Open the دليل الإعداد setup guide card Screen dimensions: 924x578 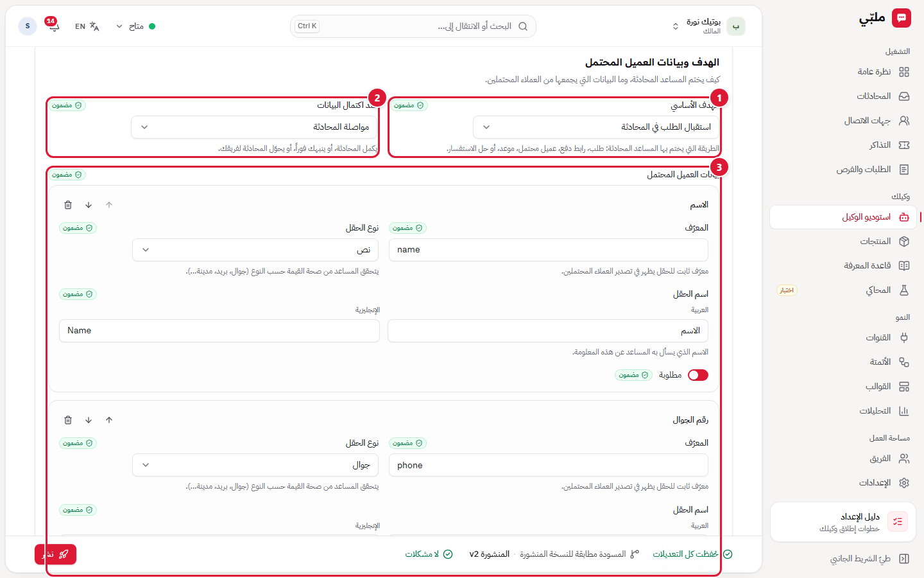(x=843, y=522)
